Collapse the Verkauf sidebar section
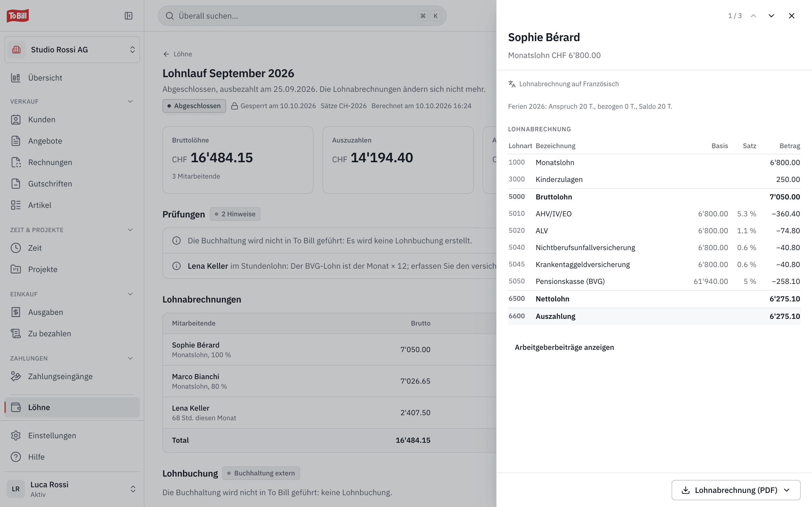Image resolution: width=812 pixels, height=507 pixels. point(130,101)
